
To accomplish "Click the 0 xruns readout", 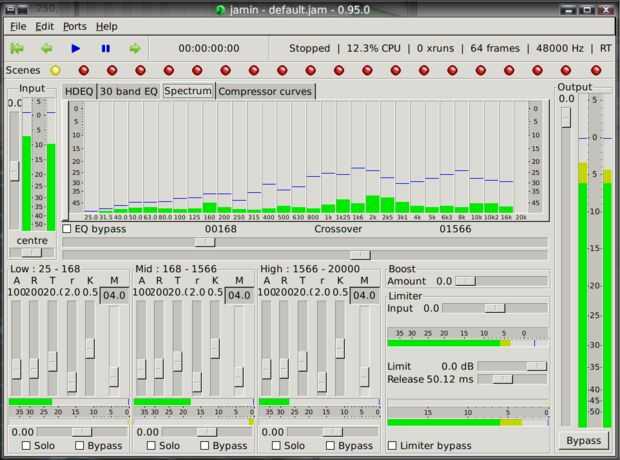I will [435, 49].
